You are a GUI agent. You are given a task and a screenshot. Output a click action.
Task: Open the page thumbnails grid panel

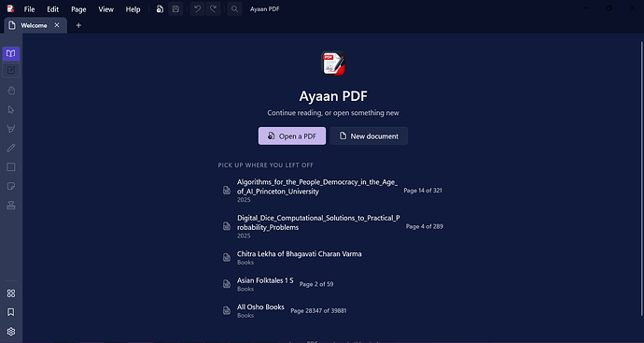pyautogui.click(x=11, y=293)
